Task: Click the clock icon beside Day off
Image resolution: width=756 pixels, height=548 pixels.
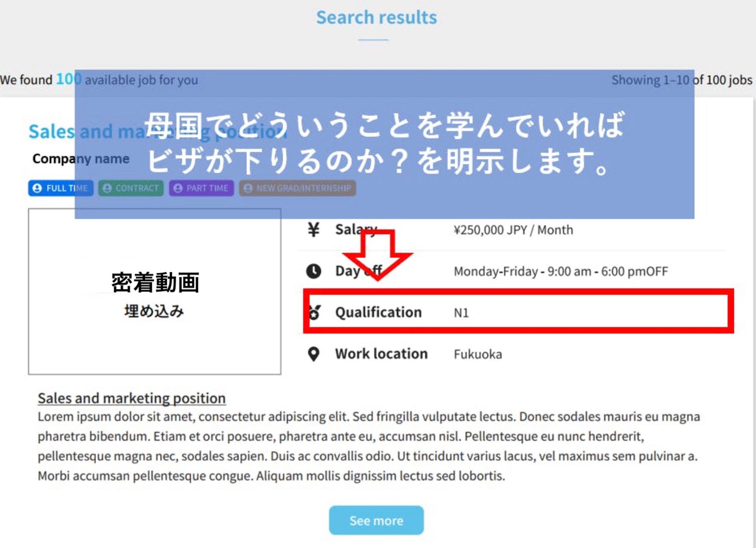Action: pyautogui.click(x=314, y=271)
